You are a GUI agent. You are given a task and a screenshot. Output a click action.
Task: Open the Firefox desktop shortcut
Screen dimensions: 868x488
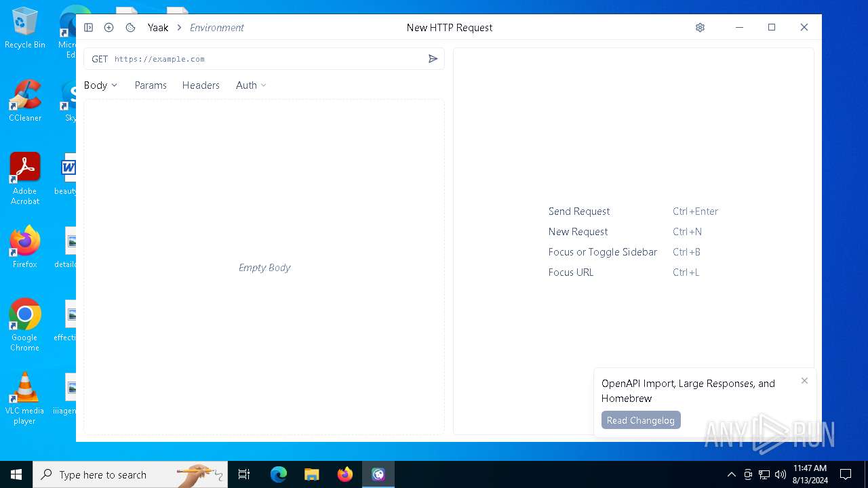(x=24, y=247)
